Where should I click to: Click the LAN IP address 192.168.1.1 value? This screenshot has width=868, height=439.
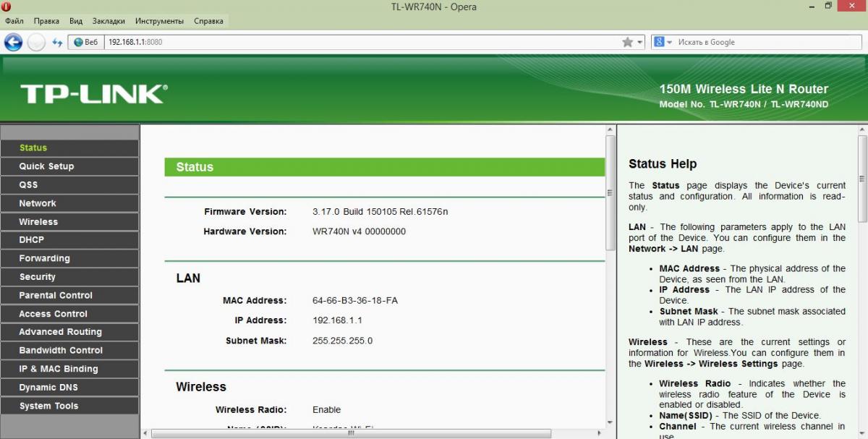(337, 320)
